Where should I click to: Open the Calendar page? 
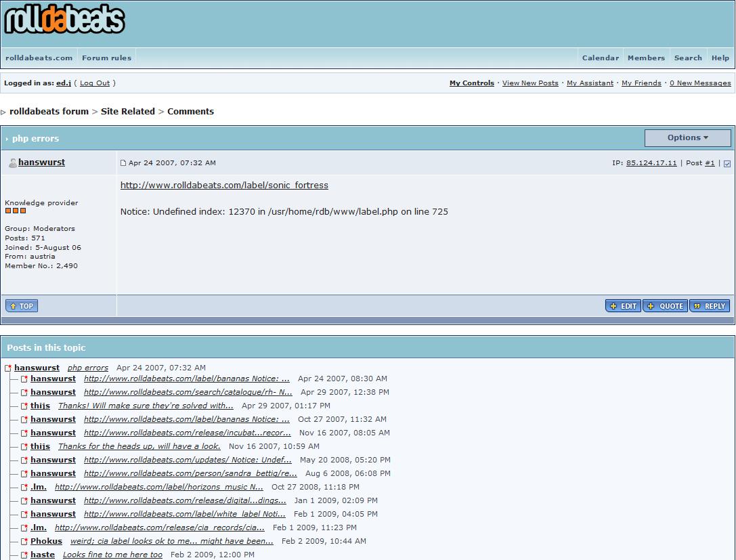tap(601, 58)
